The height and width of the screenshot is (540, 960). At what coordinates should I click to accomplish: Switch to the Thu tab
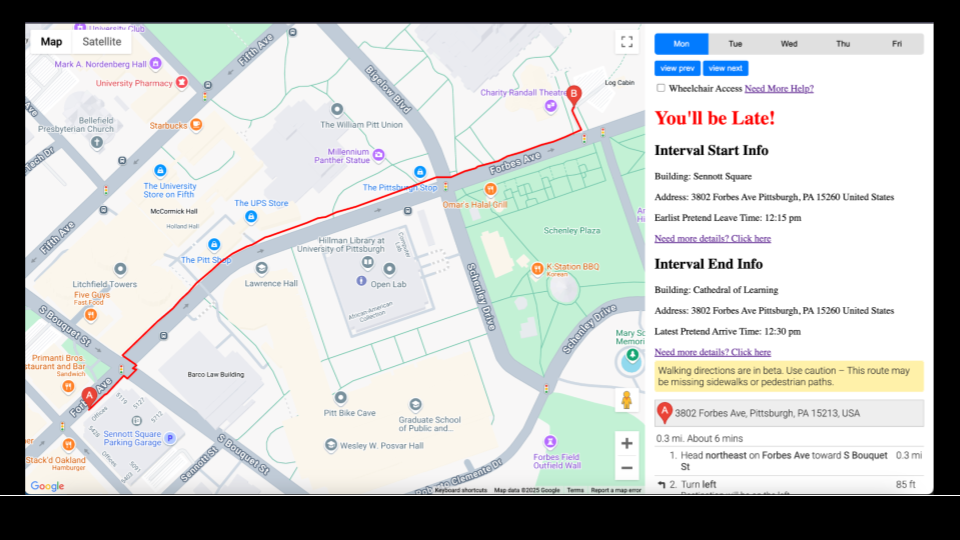(x=843, y=44)
